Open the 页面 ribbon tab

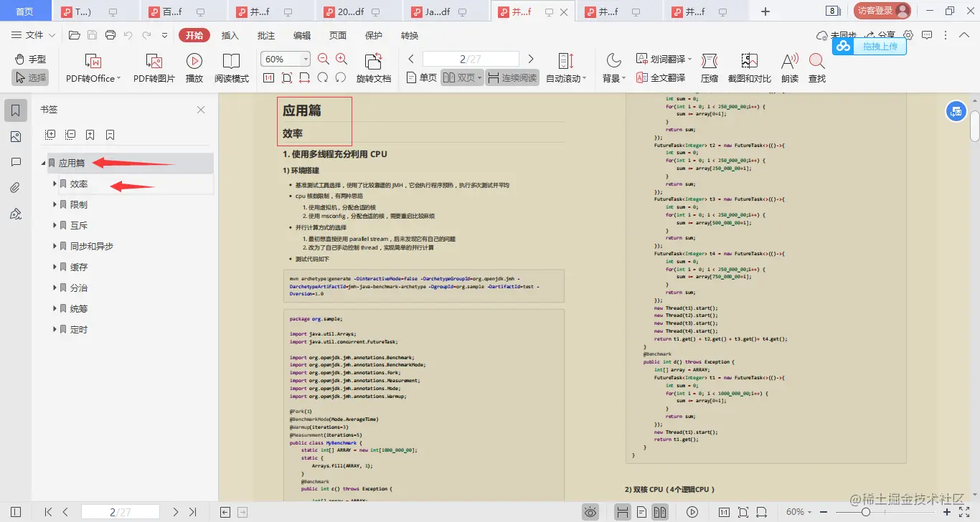338,35
